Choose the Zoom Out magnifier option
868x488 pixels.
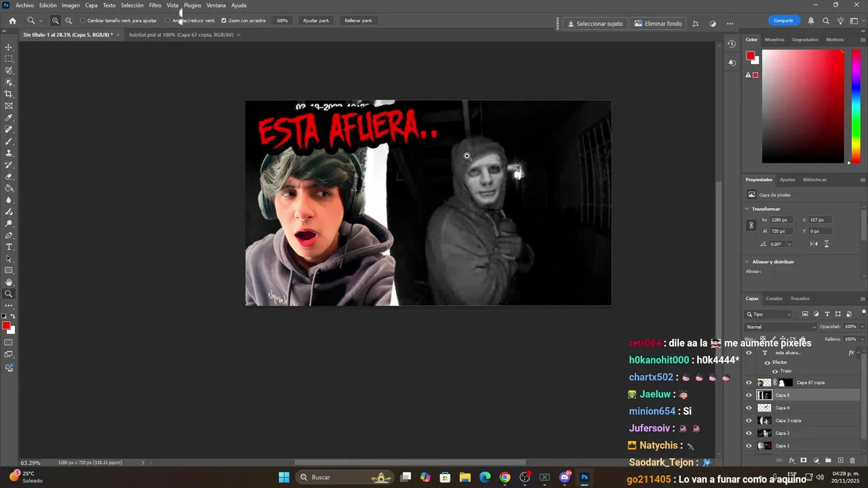[x=68, y=21]
